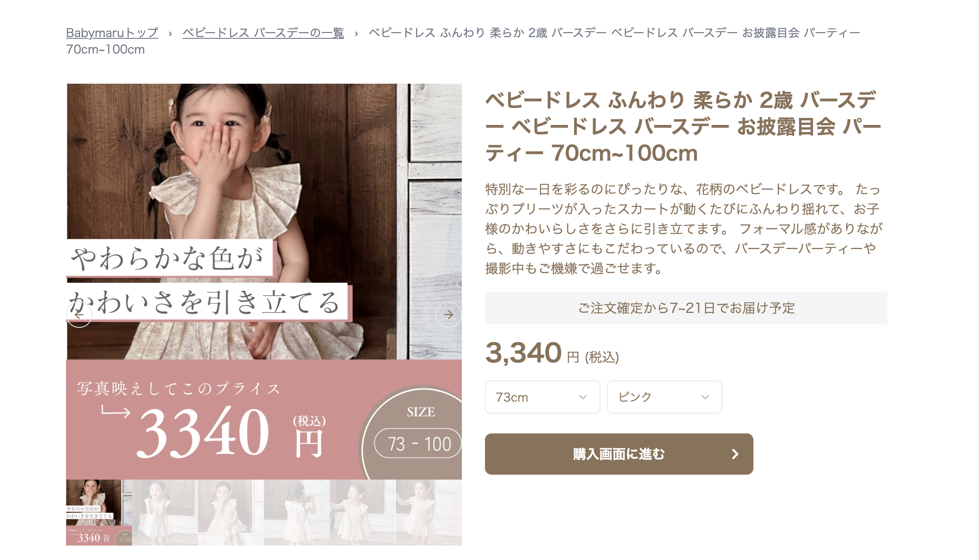Open ベビードレス バースデーの一覧 breadcrumb link

click(263, 33)
